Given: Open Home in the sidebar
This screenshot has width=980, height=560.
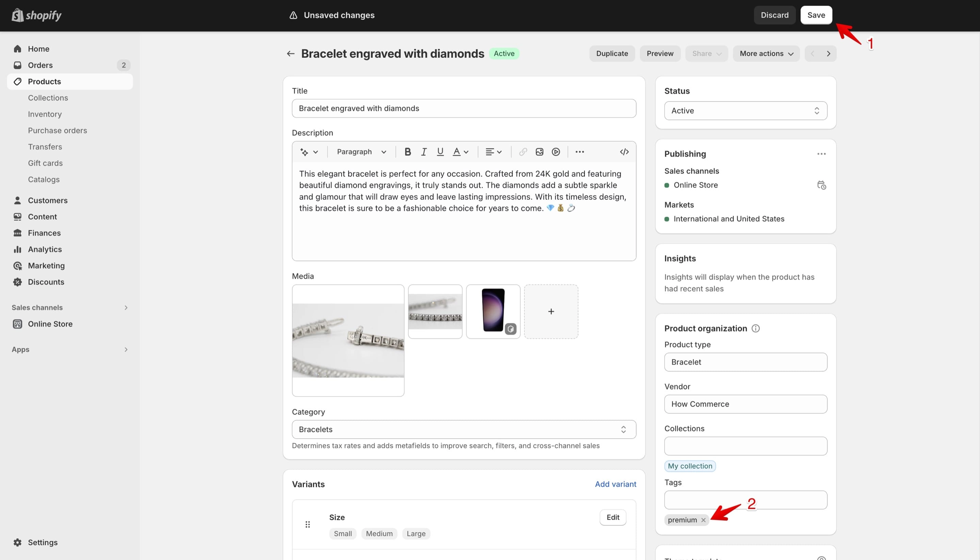Looking at the screenshot, I should [70, 49].
